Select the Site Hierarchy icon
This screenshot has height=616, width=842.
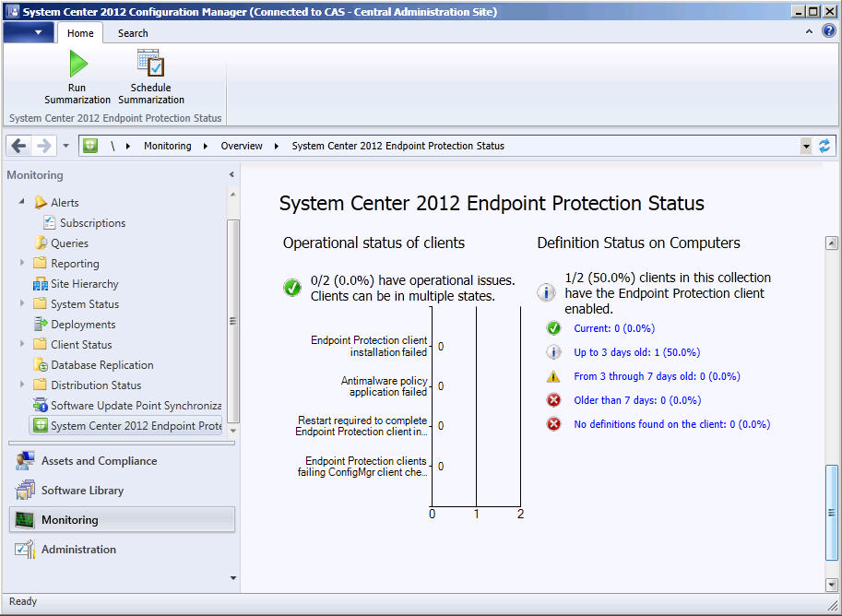[41, 284]
